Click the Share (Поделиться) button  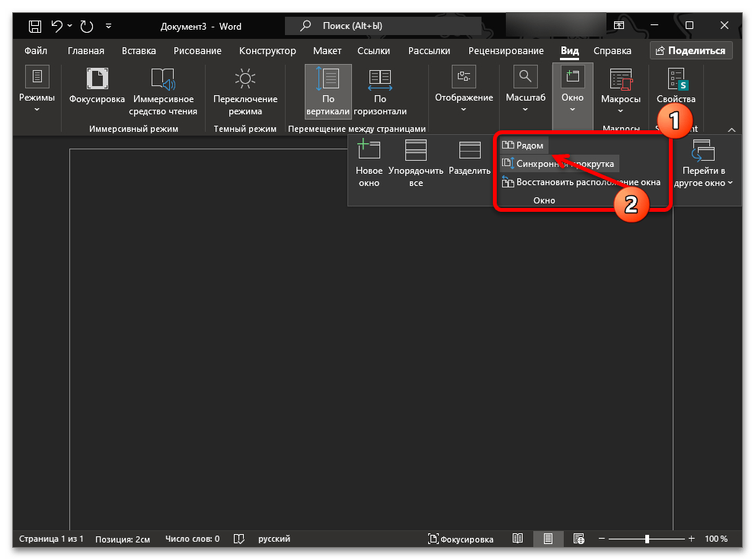point(691,51)
